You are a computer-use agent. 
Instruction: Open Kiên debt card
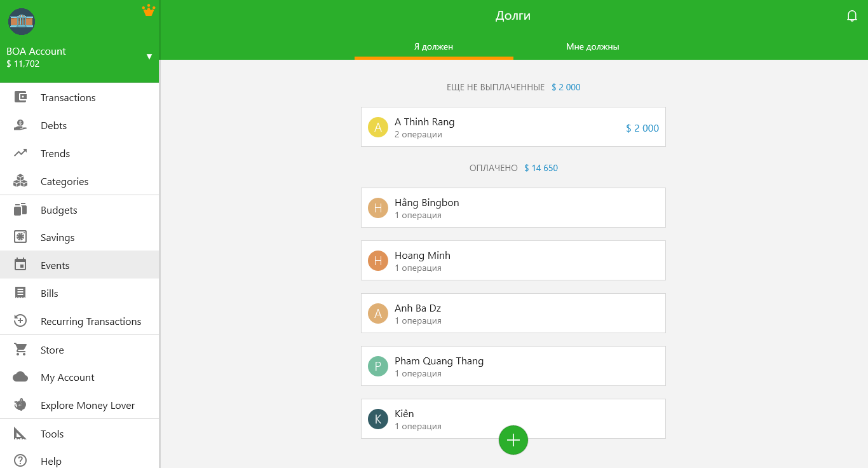513,419
